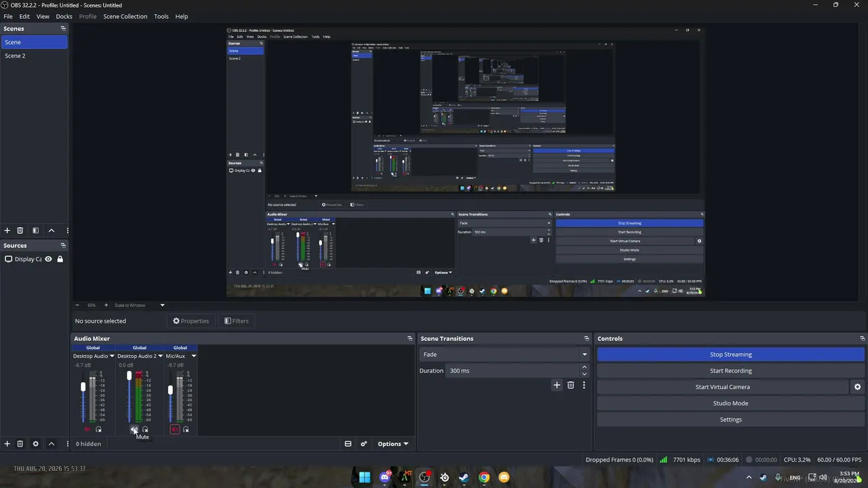
Task: Open the Audio Mixer Options dropdown
Action: [393, 444]
